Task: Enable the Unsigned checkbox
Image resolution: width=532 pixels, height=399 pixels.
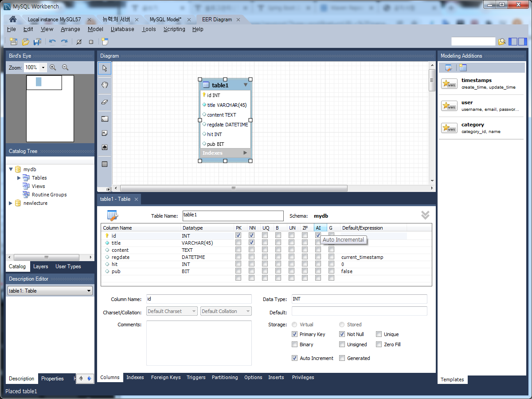Action: [342, 344]
